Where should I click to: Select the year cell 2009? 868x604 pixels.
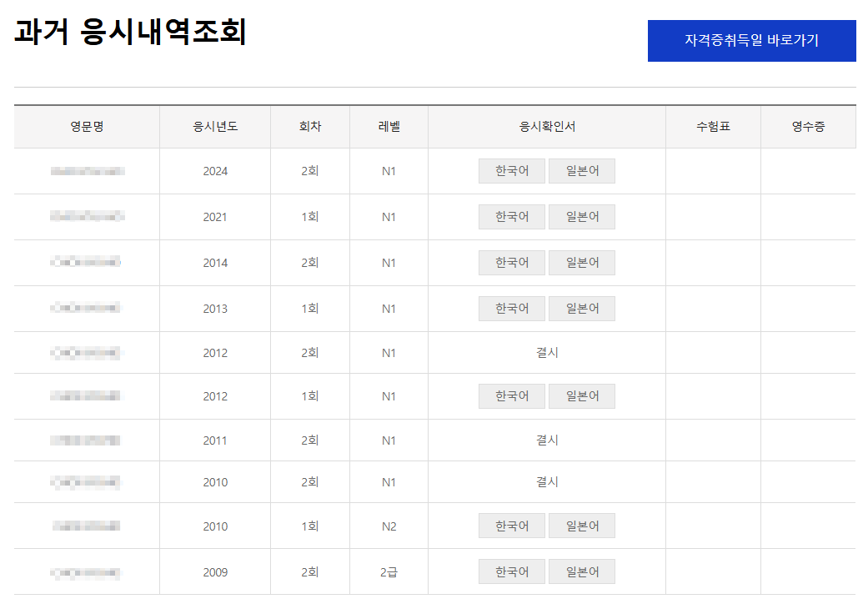pyautogui.click(x=215, y=573)
